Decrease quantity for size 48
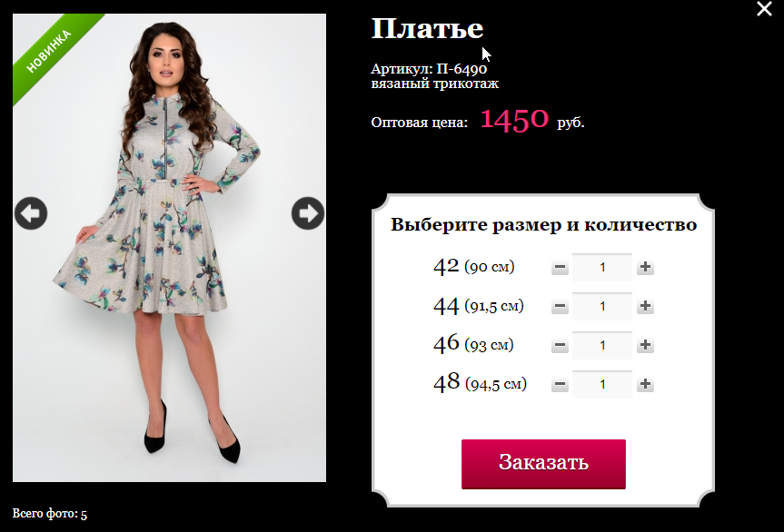This screenshot has height=532, width=784. (x=560, y=384)
